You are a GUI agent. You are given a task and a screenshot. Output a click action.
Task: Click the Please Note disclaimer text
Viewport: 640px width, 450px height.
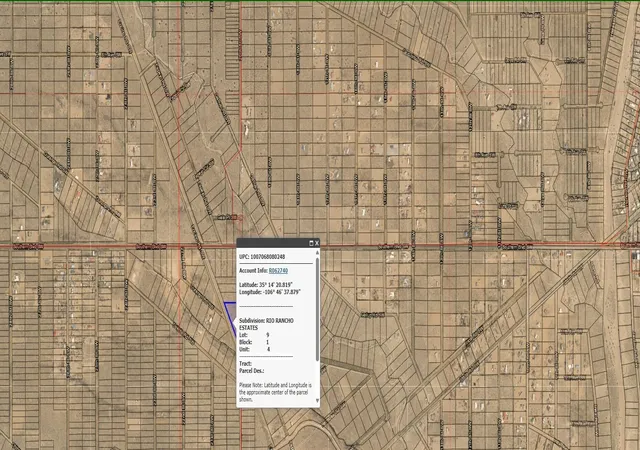coord(276,392)
